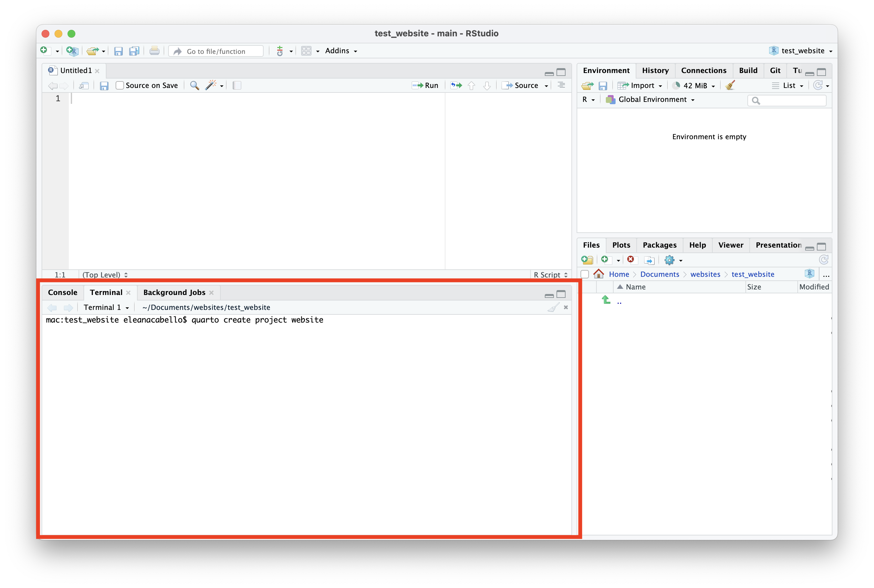
Task: Click the Run button
Action: 425,85
